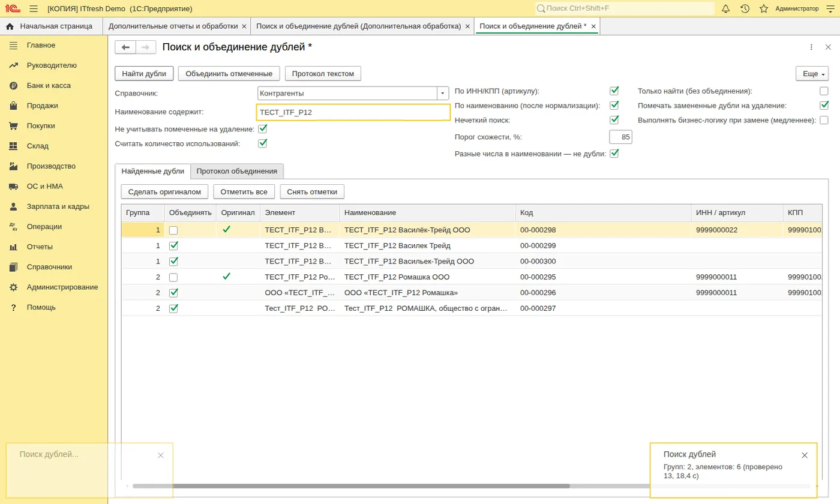The width and height of the screenshot is (840, 504).
Task: Select the Найденные дубли tab
Action: 153,171
